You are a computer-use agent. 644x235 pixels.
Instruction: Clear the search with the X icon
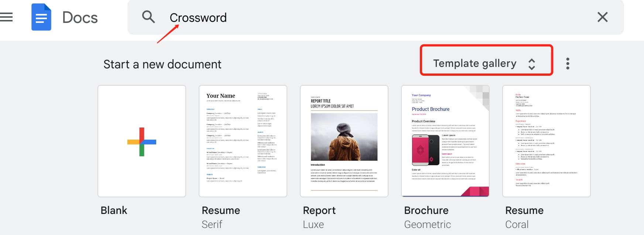[602, 17]
